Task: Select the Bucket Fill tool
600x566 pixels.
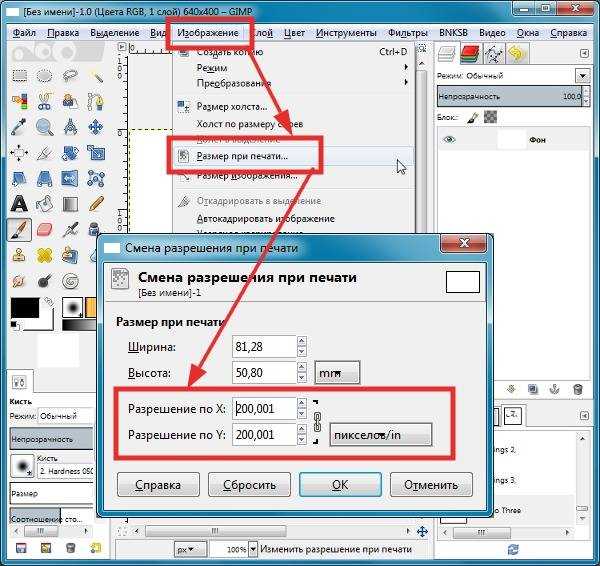Action: coord(44,204)
